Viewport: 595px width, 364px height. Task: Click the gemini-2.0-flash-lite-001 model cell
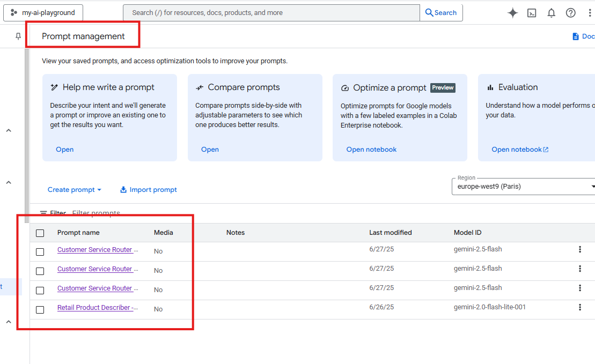(489, 307)
